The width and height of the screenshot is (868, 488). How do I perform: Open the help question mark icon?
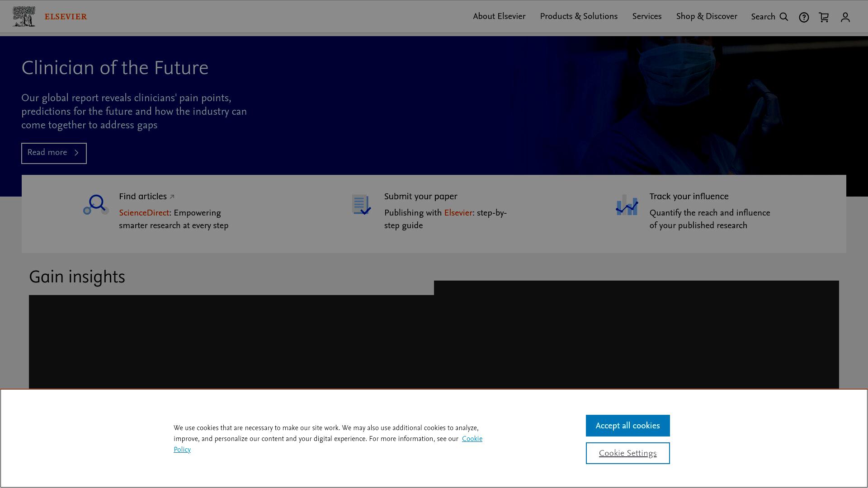click(804, 17)
